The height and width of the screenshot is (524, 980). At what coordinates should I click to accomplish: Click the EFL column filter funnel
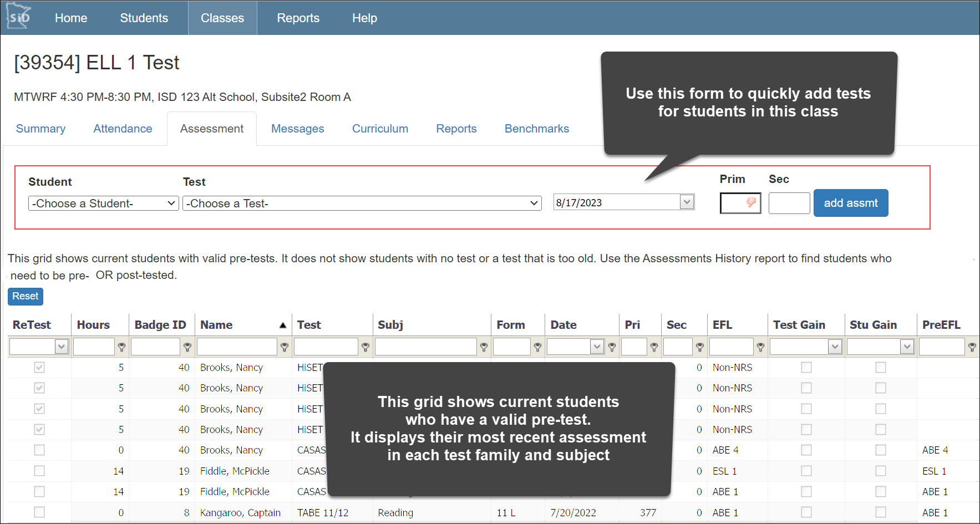(x=761, y=347)
